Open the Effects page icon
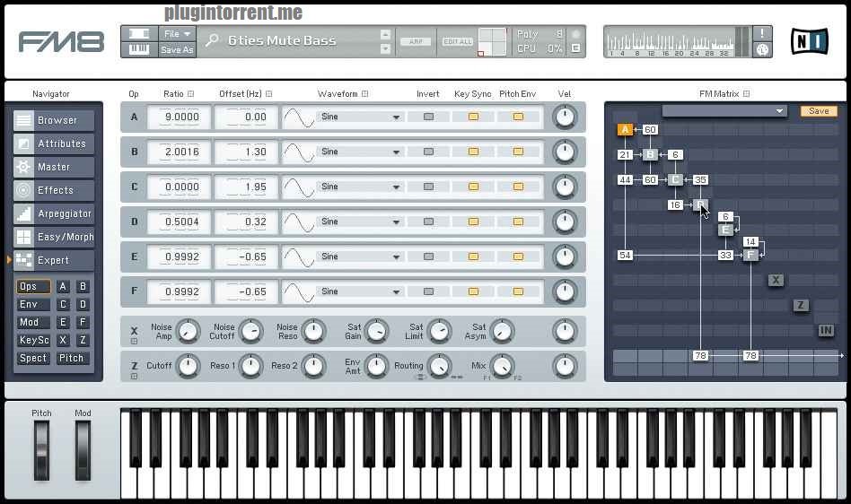851x504 pixels. coord(23,190)
